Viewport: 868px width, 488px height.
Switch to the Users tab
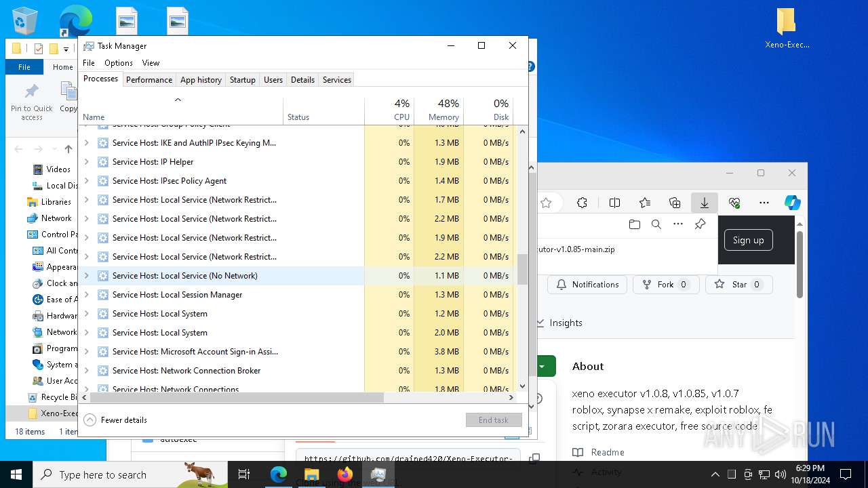tap(273, 79)
